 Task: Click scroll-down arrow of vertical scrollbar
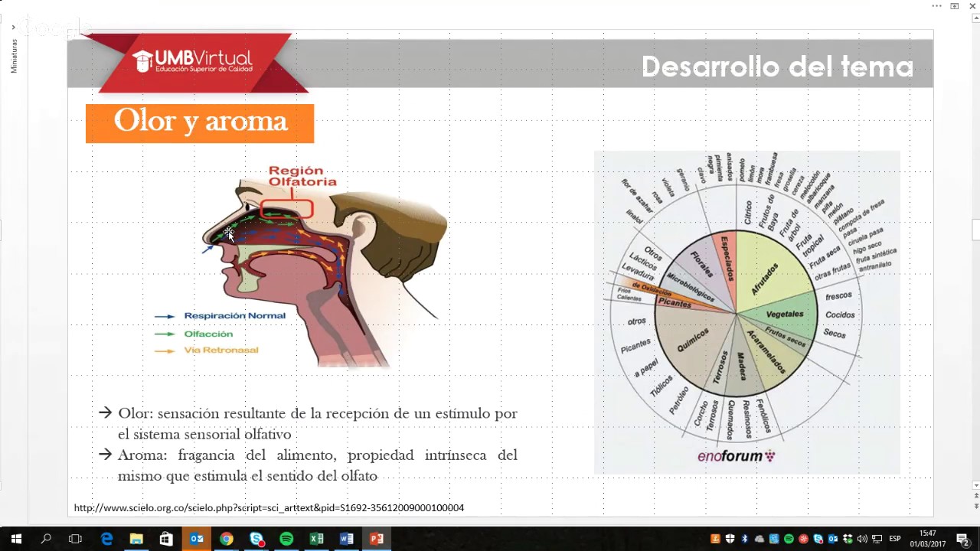coord(975,485)
